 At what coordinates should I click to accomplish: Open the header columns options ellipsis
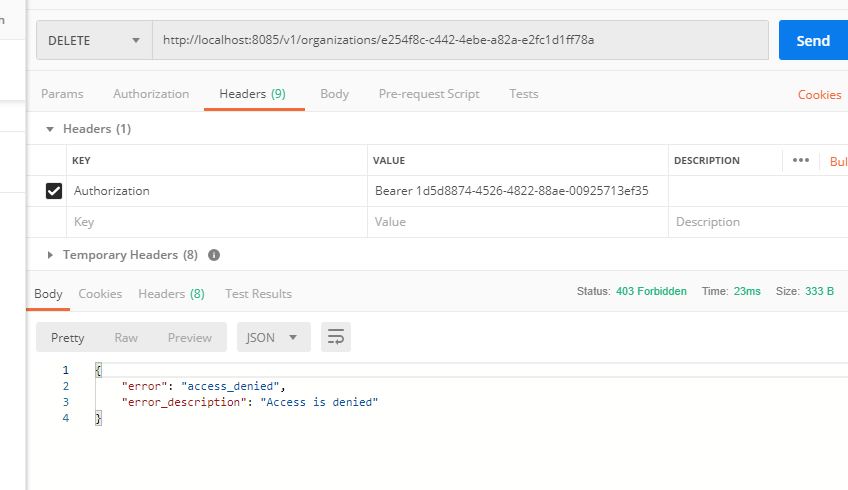pyautogui.click(x=800, y=160)
